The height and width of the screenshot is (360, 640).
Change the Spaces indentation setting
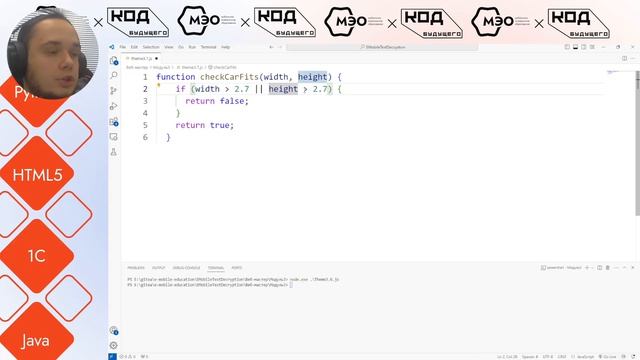click(530, 357)
